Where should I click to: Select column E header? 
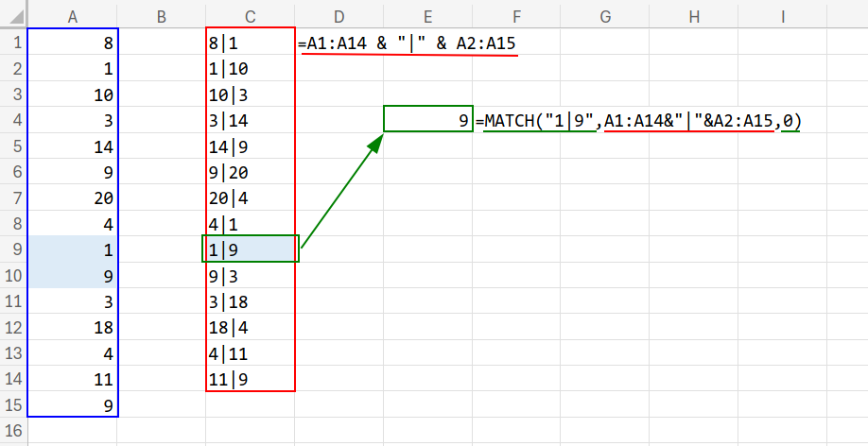coord(428,14)
